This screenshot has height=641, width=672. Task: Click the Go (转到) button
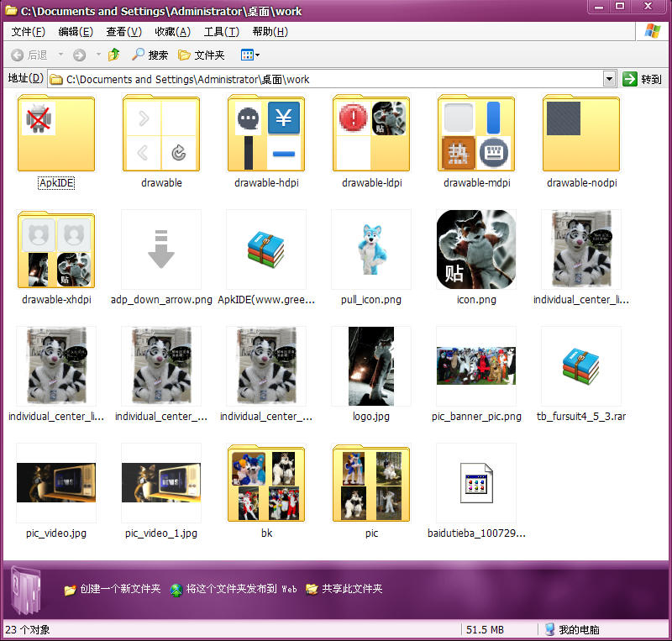point(643,79)
